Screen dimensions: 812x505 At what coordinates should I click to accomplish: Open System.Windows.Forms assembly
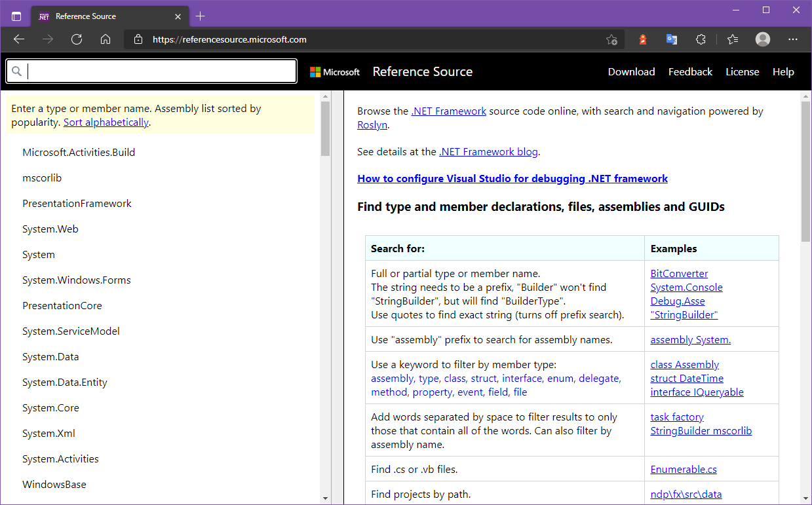tap(77, 280)
